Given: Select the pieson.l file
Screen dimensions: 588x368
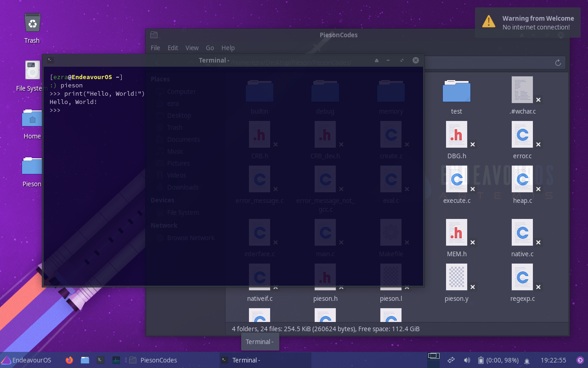Looking at the screenshot, I should click(391, 299).
